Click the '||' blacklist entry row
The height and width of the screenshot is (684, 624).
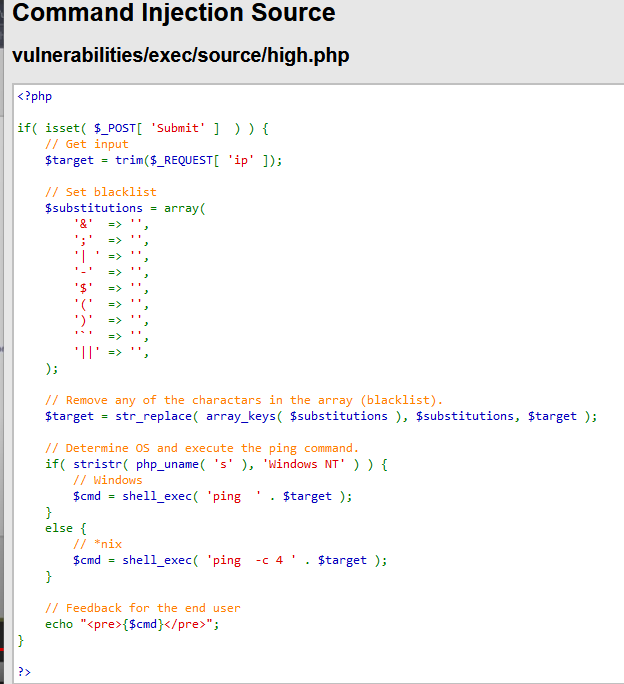pyautogui.click(x=111, y=352)
